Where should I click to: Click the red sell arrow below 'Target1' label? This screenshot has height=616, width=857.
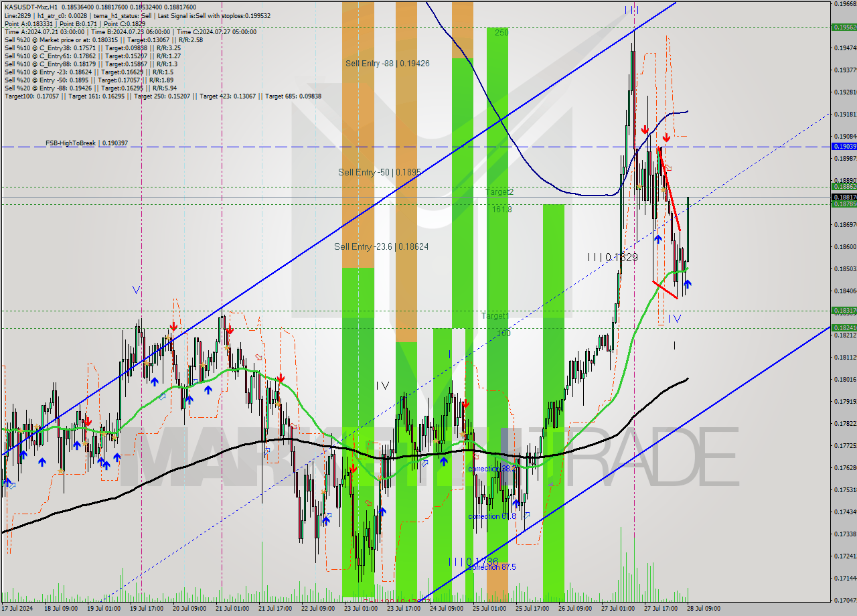(465, 404)
